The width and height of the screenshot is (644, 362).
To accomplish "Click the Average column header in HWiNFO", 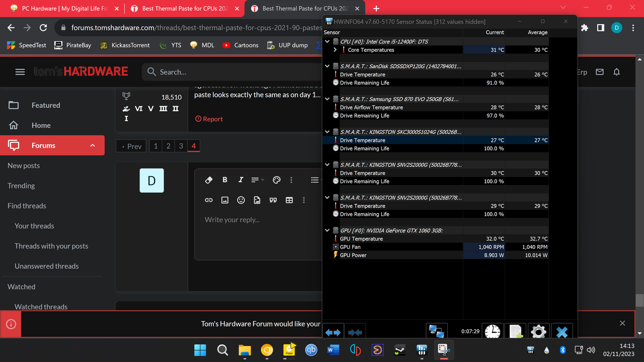I will 537,32.
